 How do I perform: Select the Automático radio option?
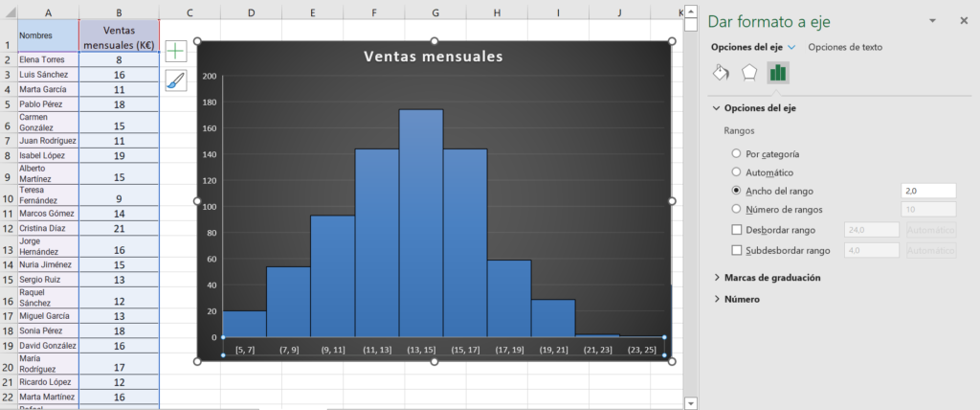(736, 171)
